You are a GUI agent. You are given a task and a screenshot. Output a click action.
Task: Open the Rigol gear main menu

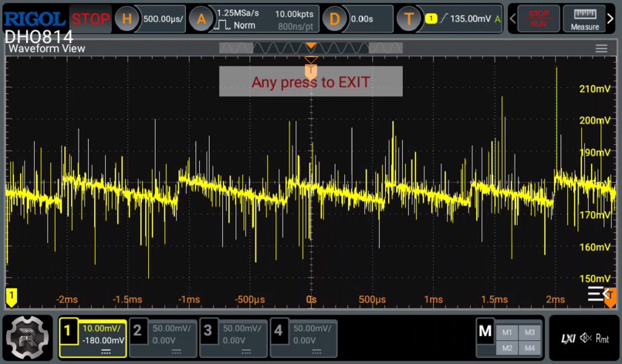(27, 337)
